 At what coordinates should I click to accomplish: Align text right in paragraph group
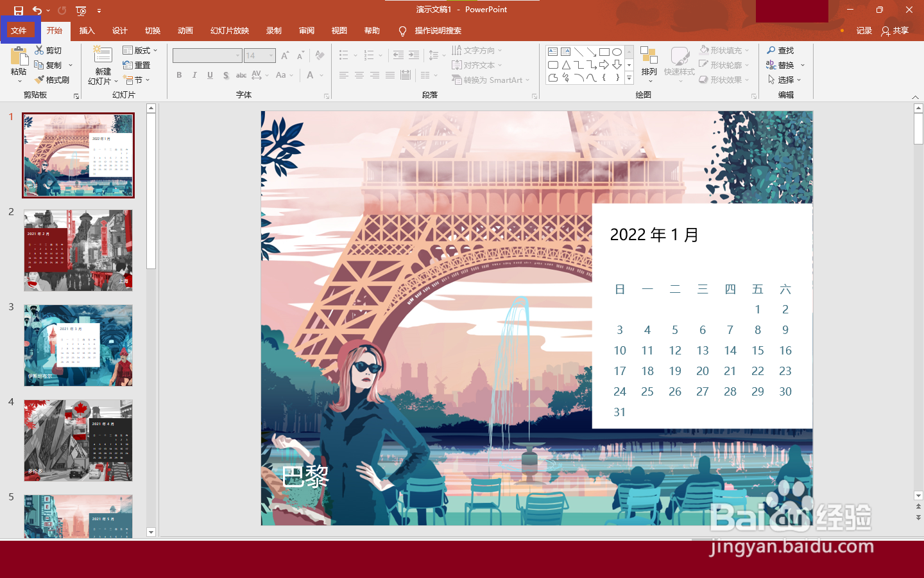tap(375, 75)
